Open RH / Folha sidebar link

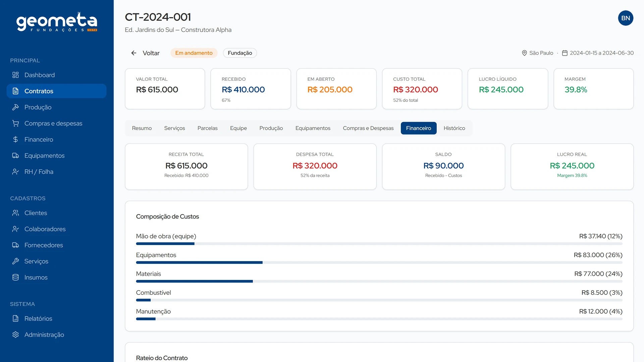(39, 172)
